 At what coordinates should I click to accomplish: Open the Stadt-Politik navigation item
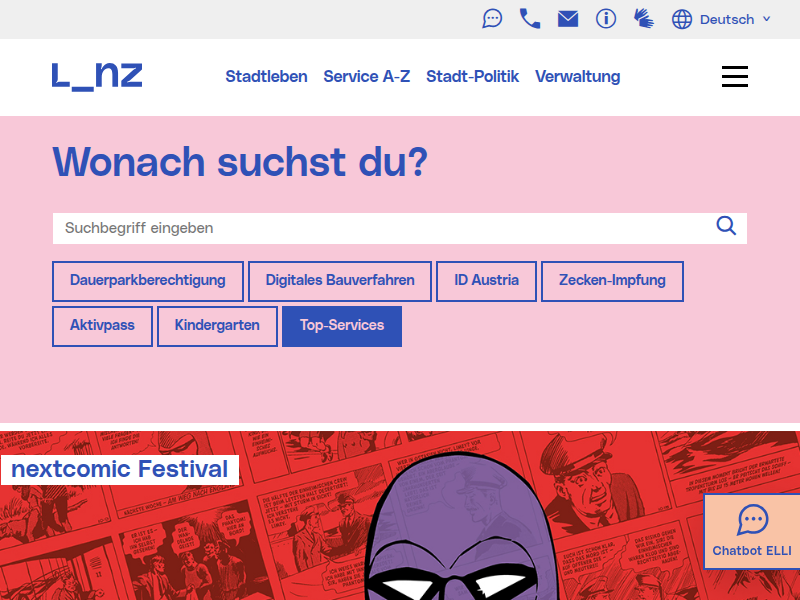[x=472, y=77]
